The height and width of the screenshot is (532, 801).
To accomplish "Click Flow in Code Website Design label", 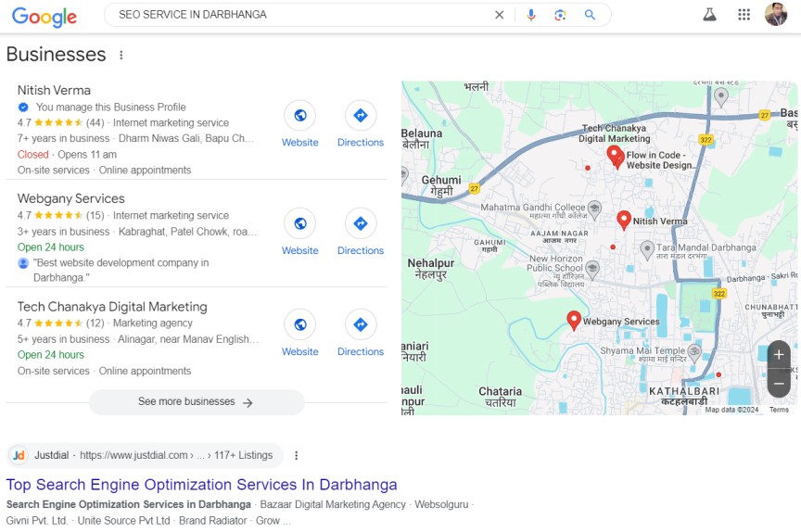I will 660,160.
